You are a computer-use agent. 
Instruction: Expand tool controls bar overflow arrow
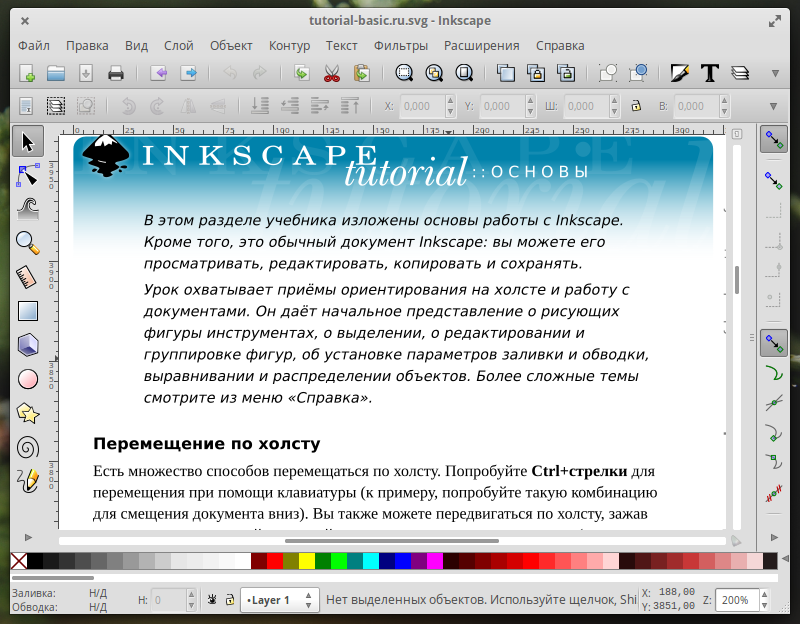(x=773, y=106)
